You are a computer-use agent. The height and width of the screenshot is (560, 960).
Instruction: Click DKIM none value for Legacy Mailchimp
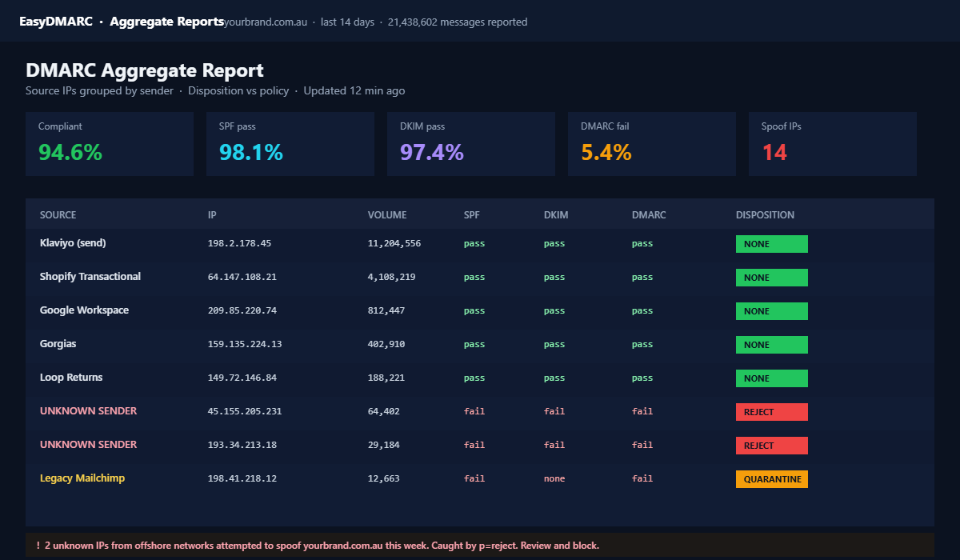(554, 478)
